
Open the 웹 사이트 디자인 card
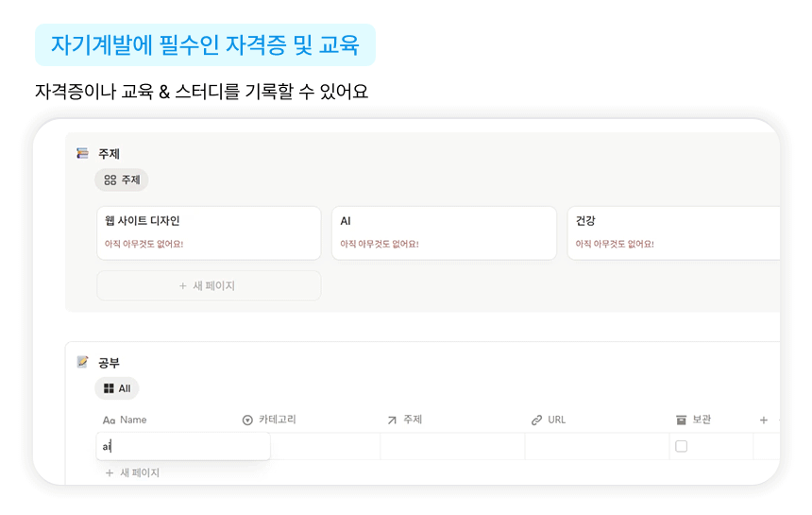click(209, 232)
